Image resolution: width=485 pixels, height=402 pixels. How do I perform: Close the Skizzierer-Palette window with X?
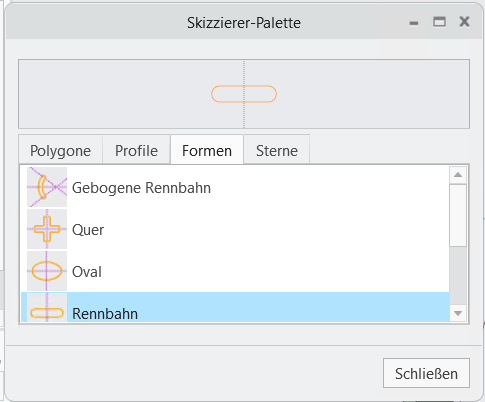[464, 22]
